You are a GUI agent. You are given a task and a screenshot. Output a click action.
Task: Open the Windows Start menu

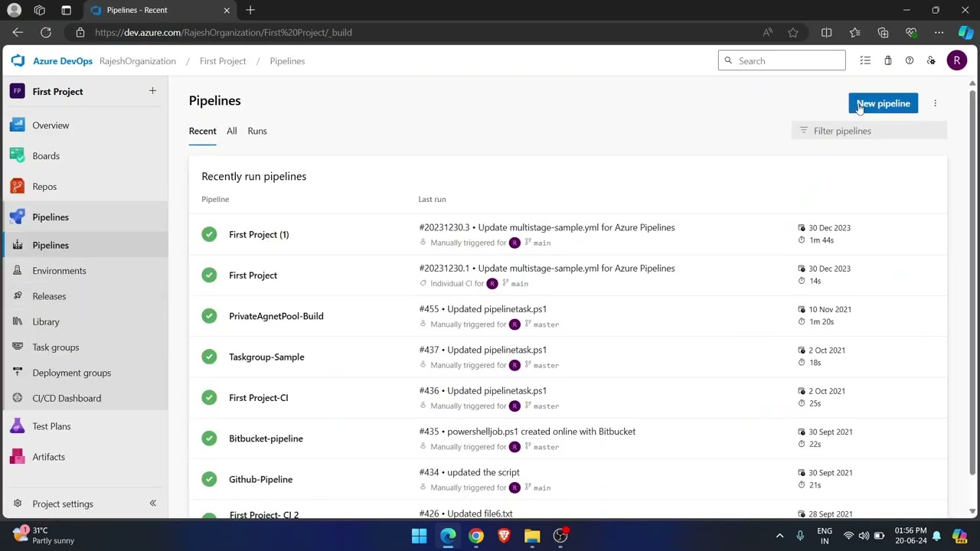(x=419, y=536)
